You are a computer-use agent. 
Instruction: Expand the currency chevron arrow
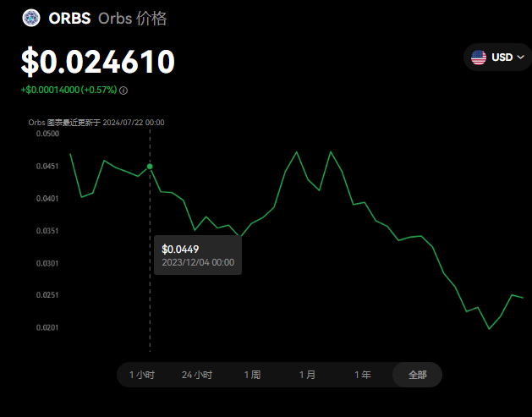coord(520,58)
